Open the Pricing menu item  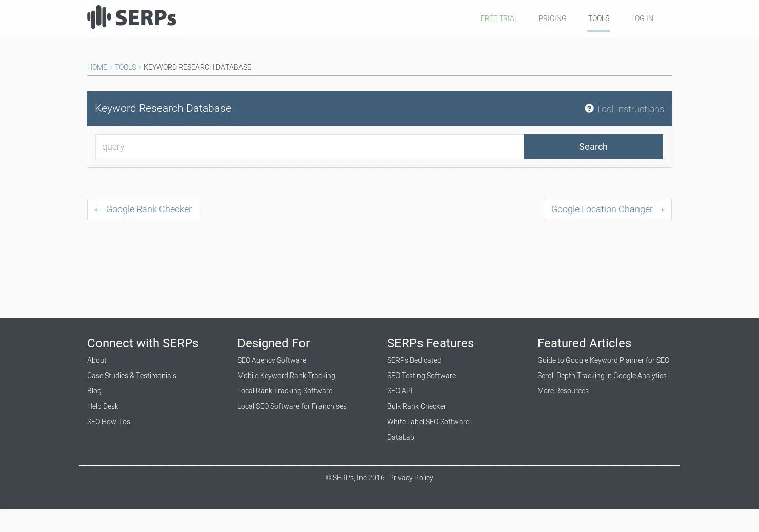point(552,18)
